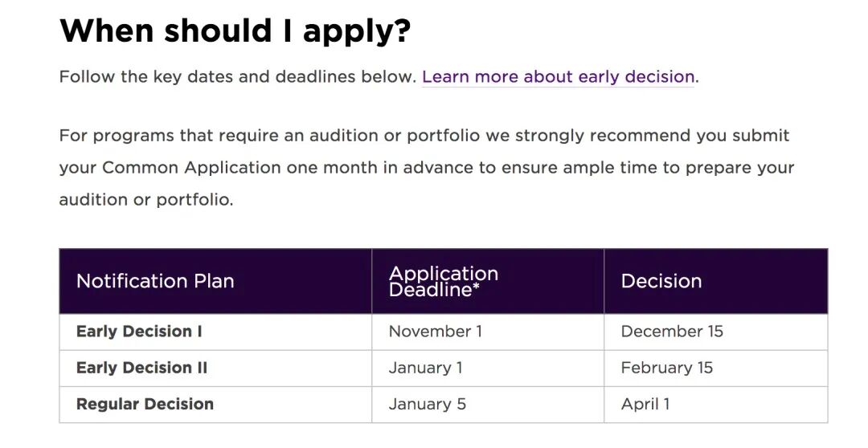Click the 'April 1' decision date cell
This screenshot has width=868, height=448.
coord(645,404)
